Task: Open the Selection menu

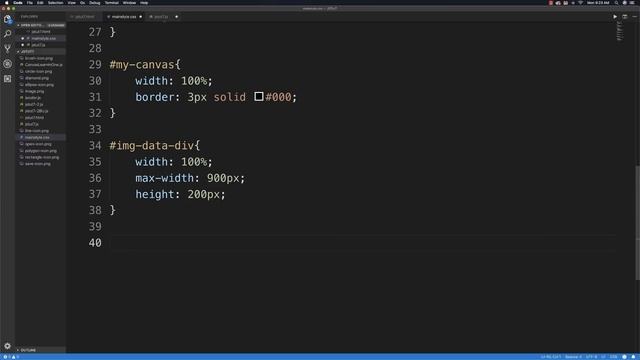Action: (x=56, y=2)
